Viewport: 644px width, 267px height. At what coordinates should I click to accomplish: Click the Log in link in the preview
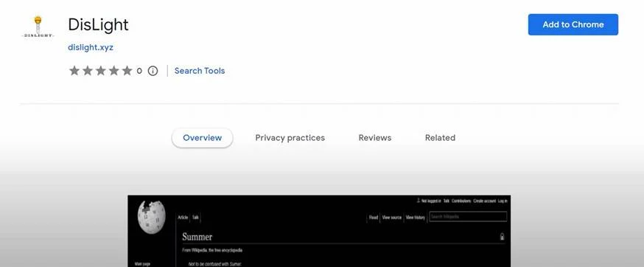(503, 201)
